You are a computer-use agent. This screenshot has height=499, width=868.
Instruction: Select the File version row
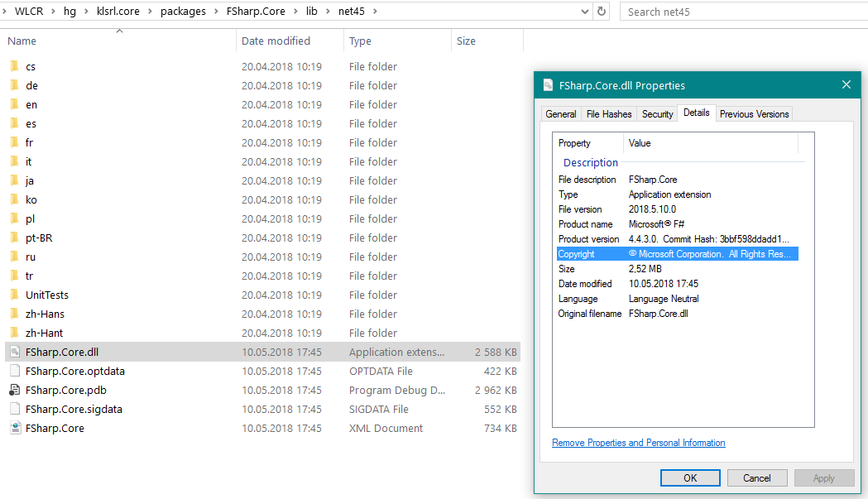pos(678,209)
